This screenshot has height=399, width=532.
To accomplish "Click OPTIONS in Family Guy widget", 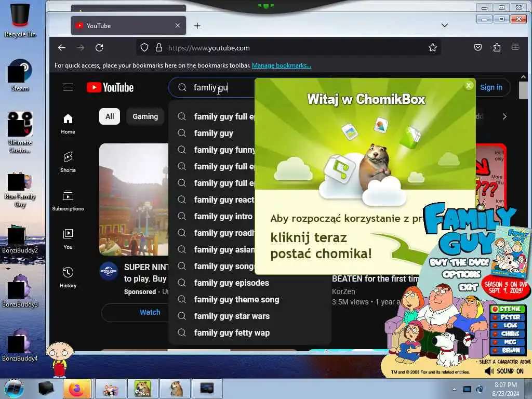I will point(461,274).
